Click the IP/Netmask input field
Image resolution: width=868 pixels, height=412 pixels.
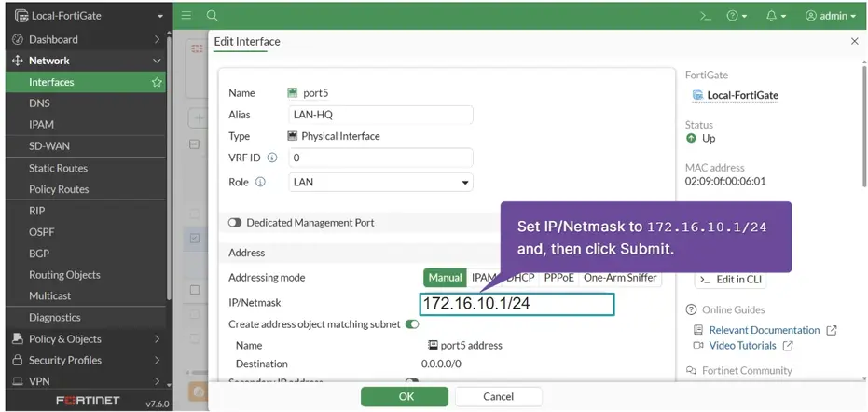[517, 304]
